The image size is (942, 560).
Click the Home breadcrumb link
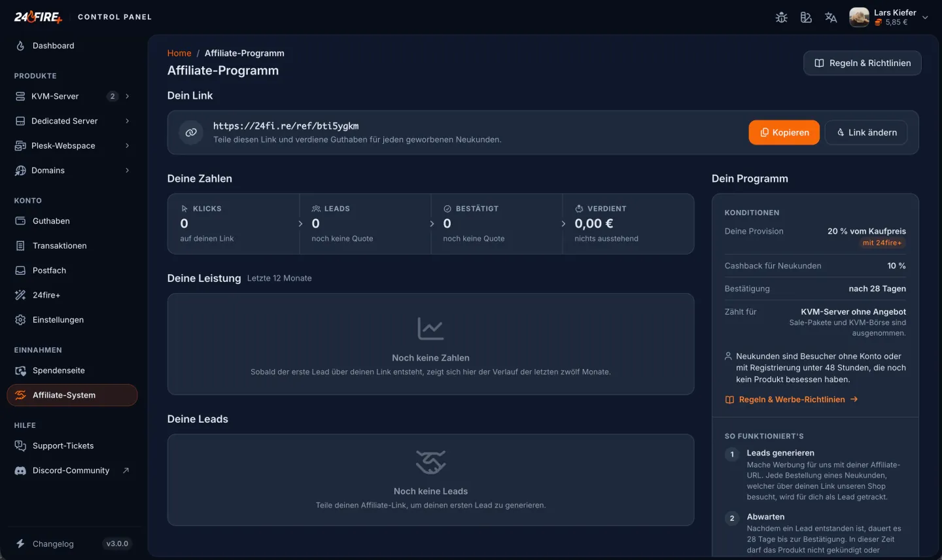[x=179, y=53]
